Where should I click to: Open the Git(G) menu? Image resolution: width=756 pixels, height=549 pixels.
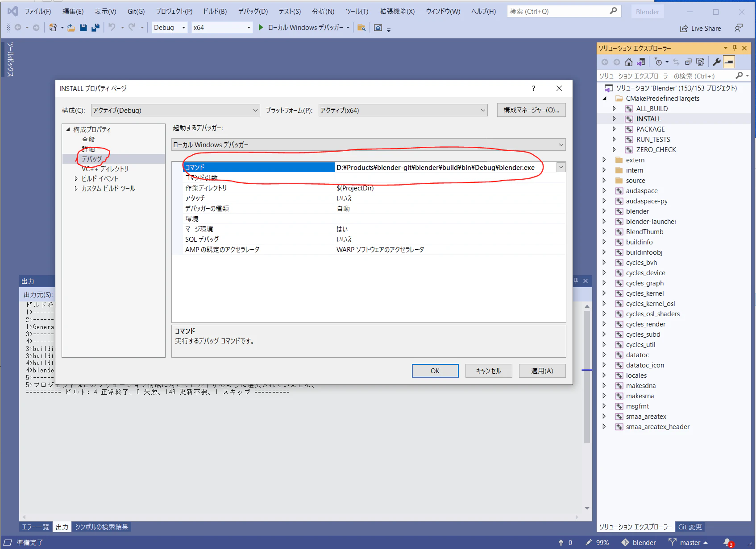tap(136, 11)
